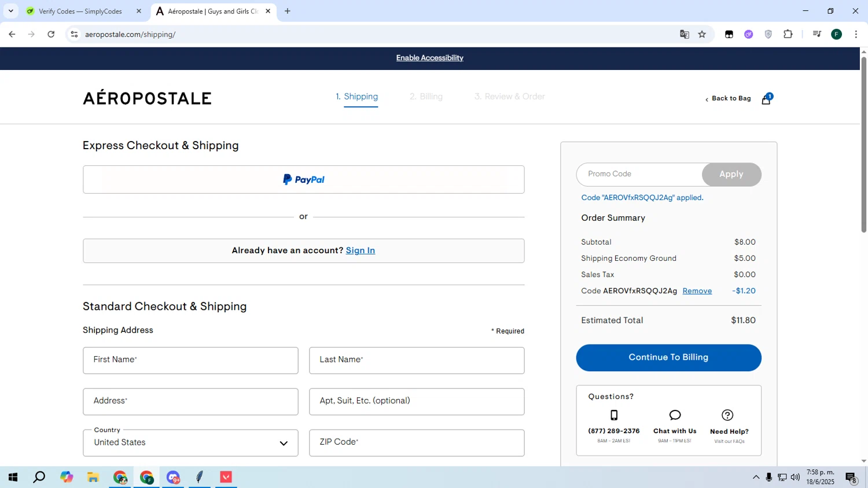Click Enable Accessibility link
Screen dimensions: 868x488
[x=429, y=58]
